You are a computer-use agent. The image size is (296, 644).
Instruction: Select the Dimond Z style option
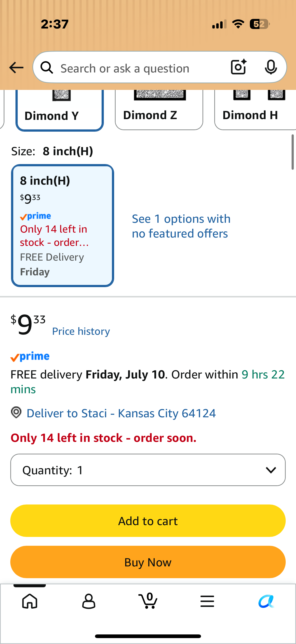[159, 110]
